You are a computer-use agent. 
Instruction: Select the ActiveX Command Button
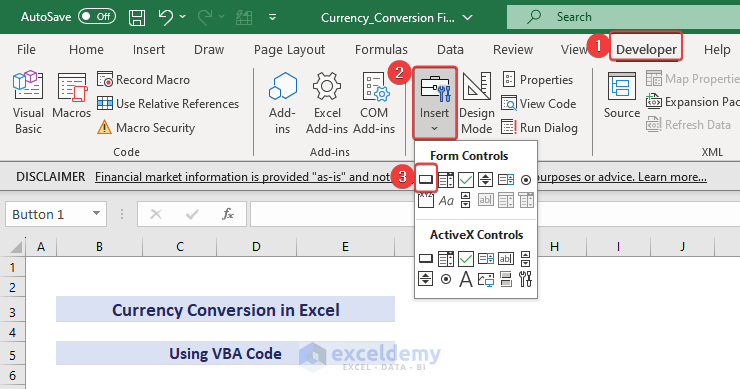pos(426,259)
